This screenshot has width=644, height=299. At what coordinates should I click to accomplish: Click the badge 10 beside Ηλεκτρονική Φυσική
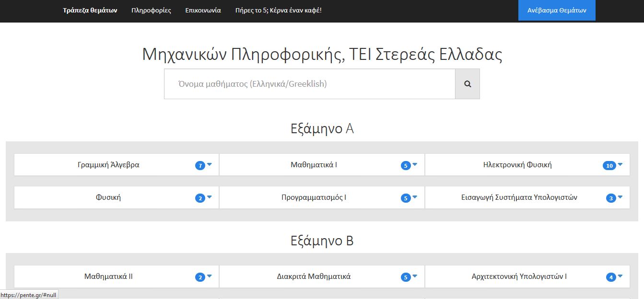tap(609, 166)
